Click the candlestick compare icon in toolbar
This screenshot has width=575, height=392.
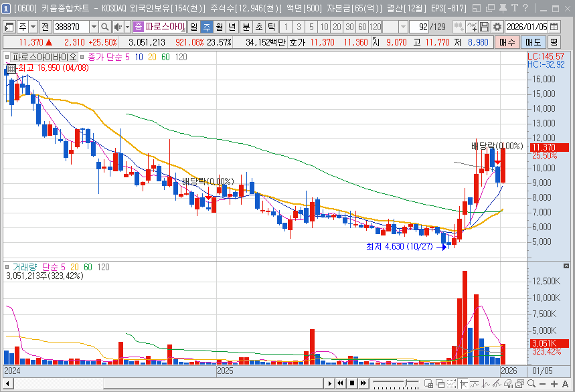tap(459, 27)
